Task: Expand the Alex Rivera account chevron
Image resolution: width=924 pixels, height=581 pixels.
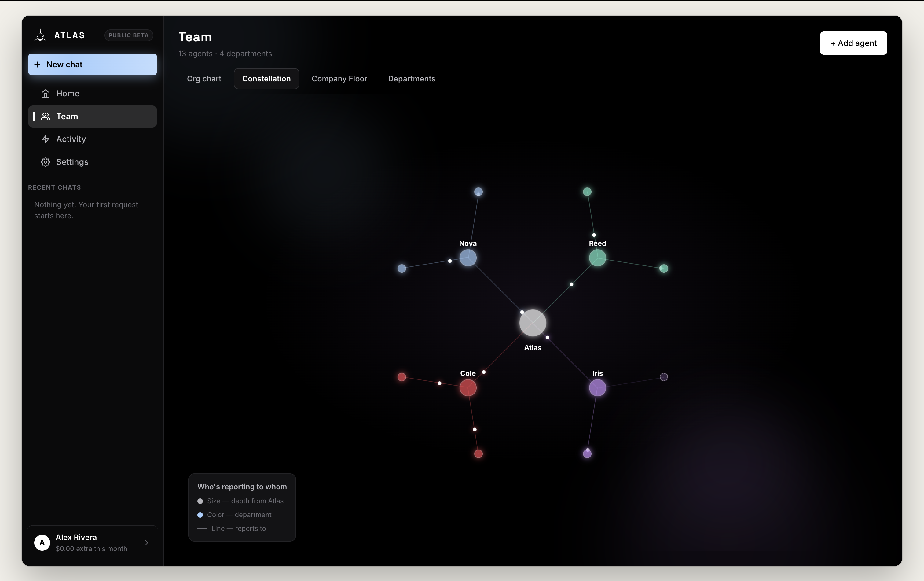Action: [147, 542]
